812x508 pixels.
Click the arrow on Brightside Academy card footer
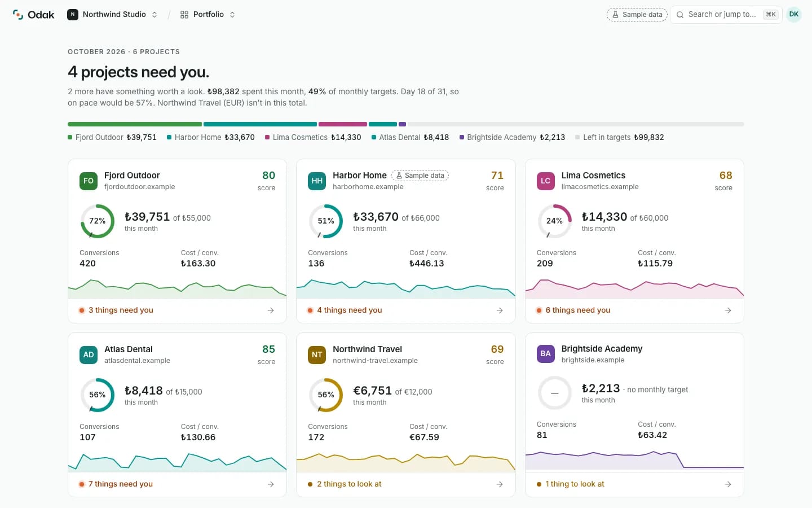728,484
